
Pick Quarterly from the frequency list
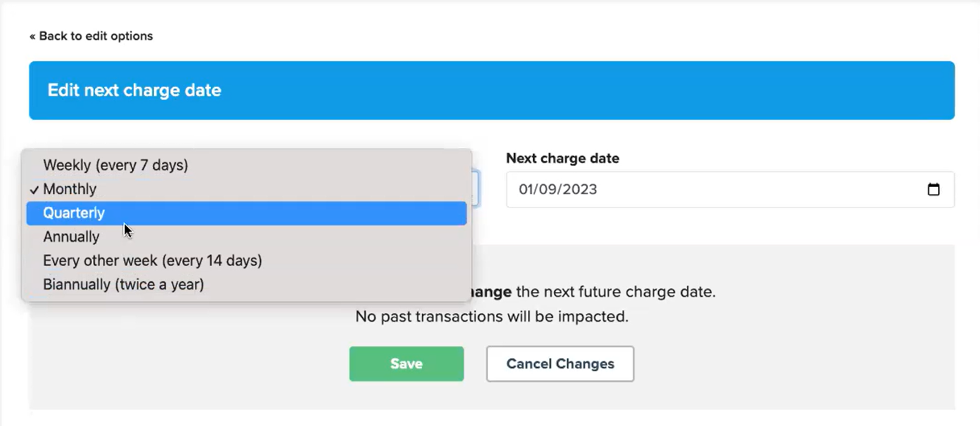pos(74,213)
